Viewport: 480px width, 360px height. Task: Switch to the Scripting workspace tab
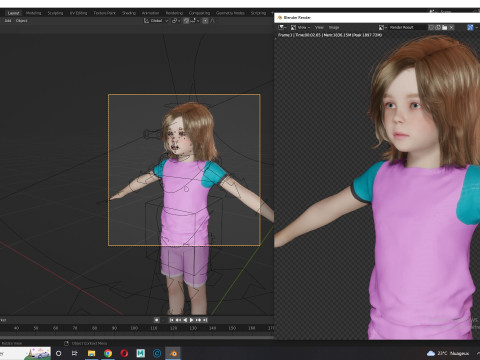pos(258,13)
